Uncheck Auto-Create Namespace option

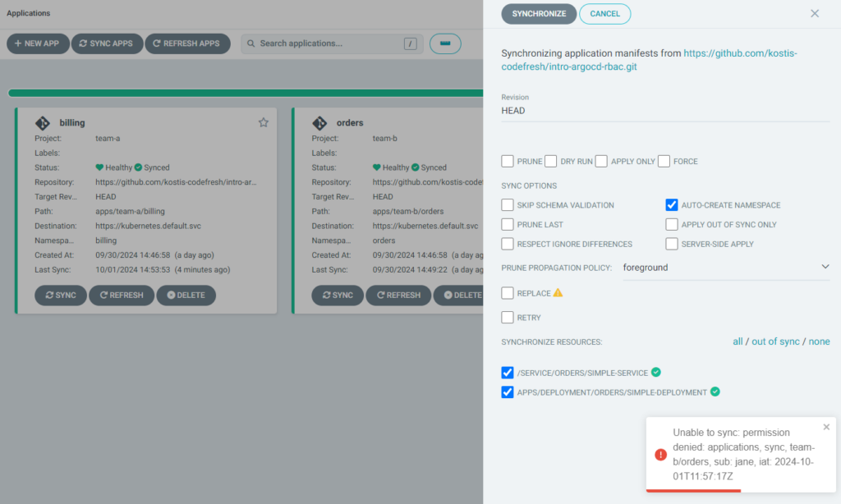672,205
